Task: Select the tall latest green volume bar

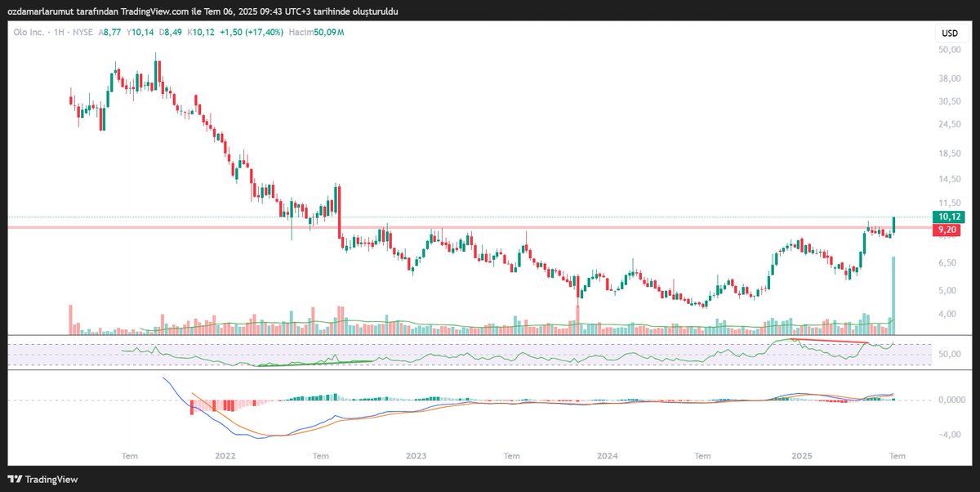Action: 893,295
